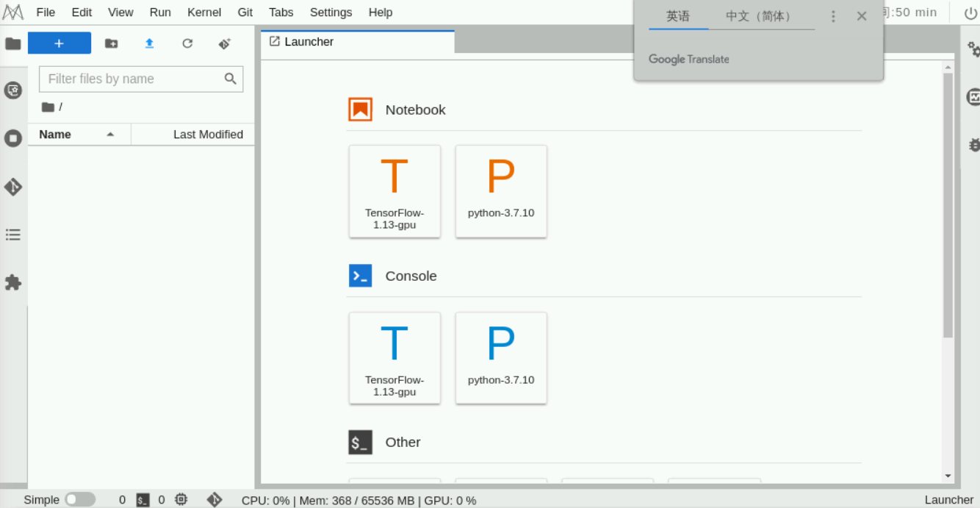Open the Edit menu
980x508 pixels.
point(82,12)
